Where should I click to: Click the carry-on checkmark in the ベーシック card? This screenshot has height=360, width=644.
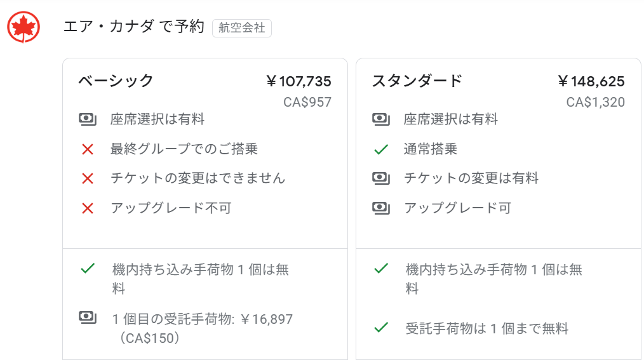pos(88,269)
